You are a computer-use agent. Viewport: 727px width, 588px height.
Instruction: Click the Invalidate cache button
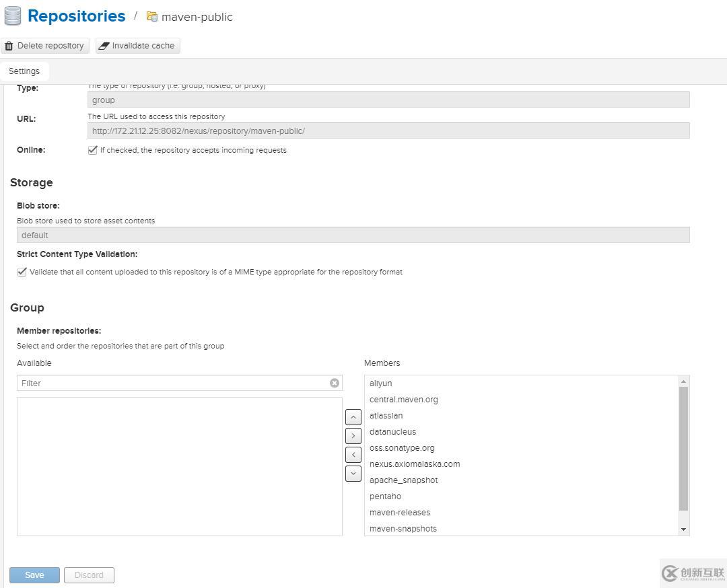pyautogui.click(x=138, y=46)
